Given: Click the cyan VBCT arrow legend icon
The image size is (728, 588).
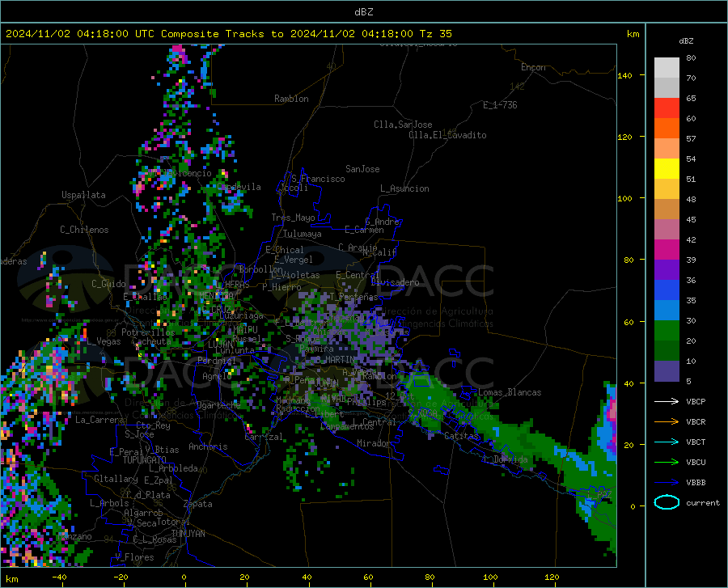Looking at the screenshot, I should (x=667, y=442).
